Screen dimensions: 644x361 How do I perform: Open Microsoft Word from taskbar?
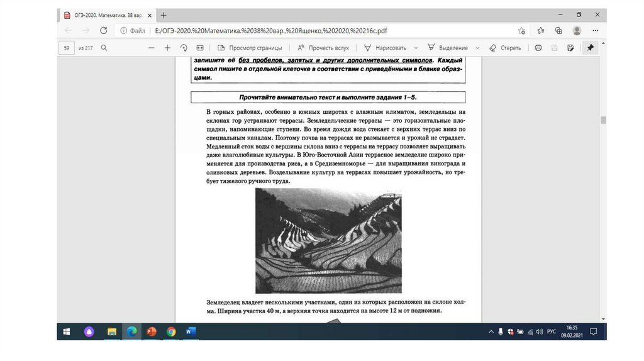191,332
